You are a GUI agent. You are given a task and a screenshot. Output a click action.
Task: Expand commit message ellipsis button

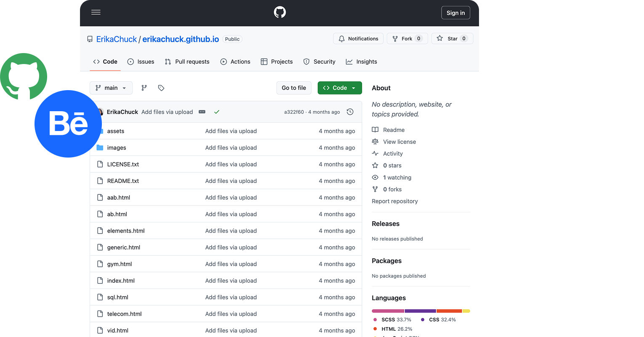pyautogui.click(x=202, y=112)
